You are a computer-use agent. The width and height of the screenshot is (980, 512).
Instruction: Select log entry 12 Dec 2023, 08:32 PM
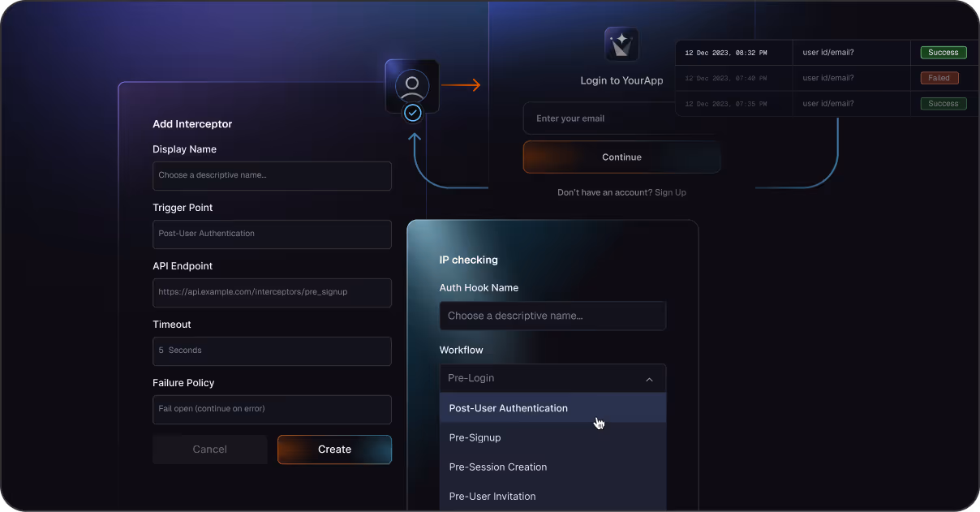[726, 53]
